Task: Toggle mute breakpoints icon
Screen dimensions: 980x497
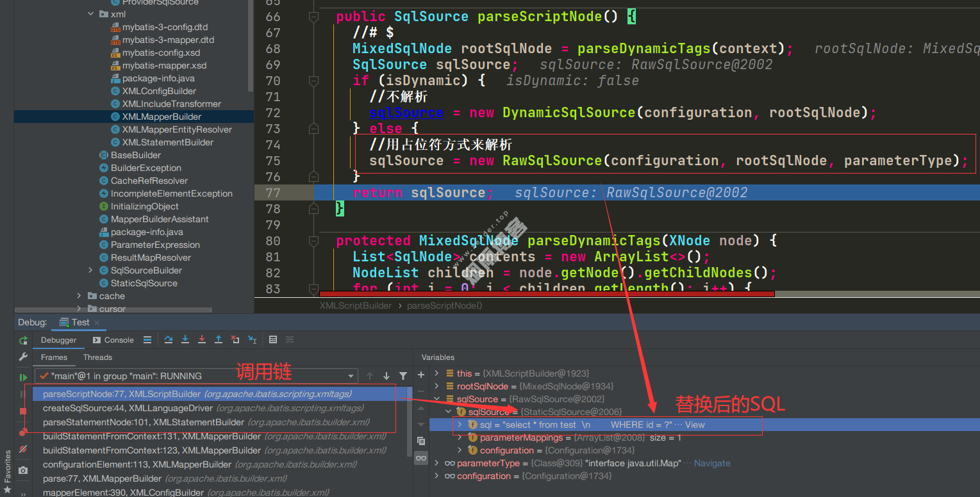Action: (x=23, y=449)
